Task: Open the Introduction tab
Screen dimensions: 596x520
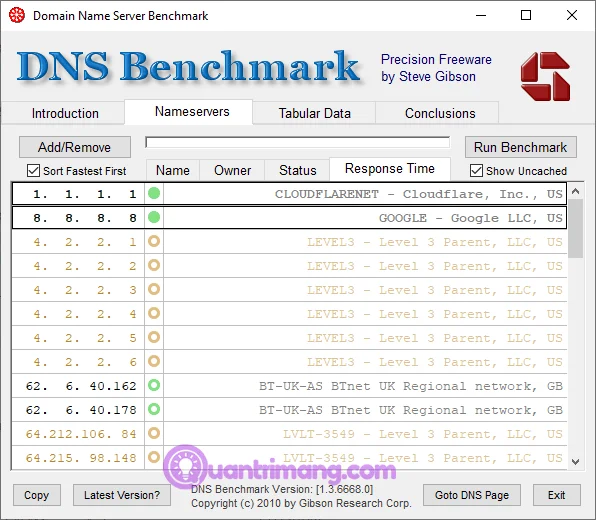Action: click(x=65, y=113)
